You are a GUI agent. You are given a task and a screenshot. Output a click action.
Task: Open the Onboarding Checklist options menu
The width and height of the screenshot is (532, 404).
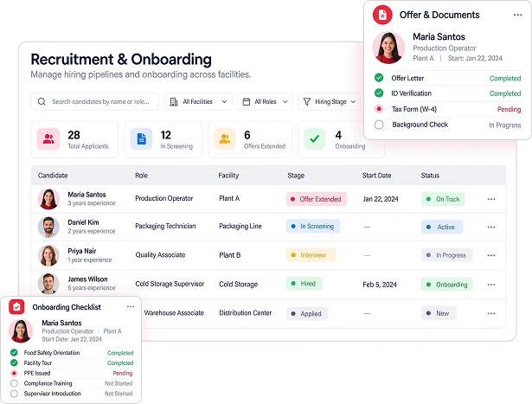click(x=131, y=306)
